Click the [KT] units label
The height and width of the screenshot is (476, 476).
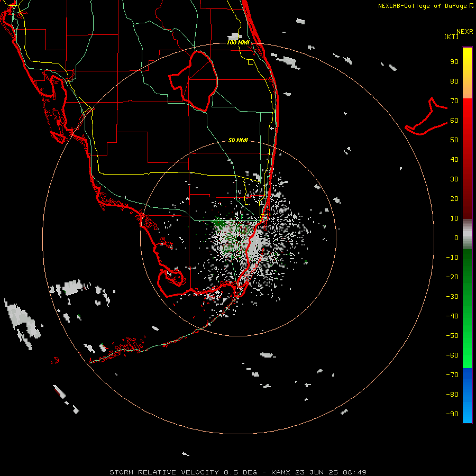click(452, 36)
